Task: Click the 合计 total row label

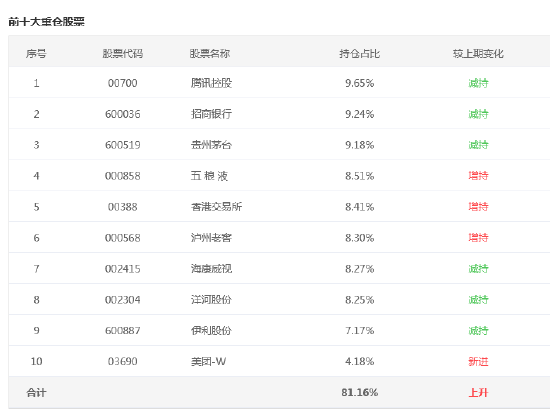Action: coord(36,392)
